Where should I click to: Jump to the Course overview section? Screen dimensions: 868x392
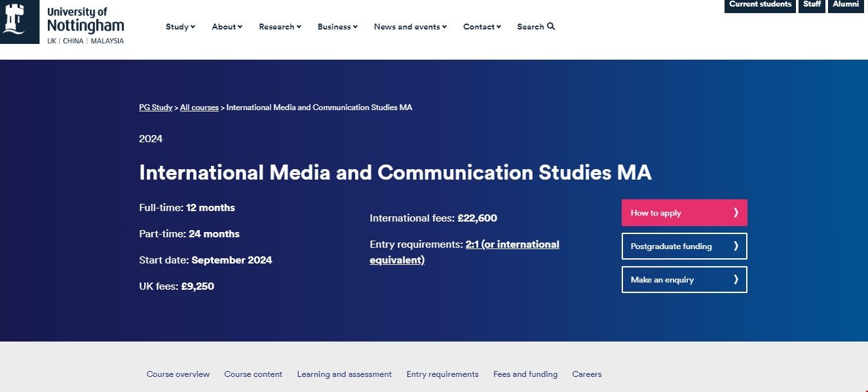click(178, 374)
